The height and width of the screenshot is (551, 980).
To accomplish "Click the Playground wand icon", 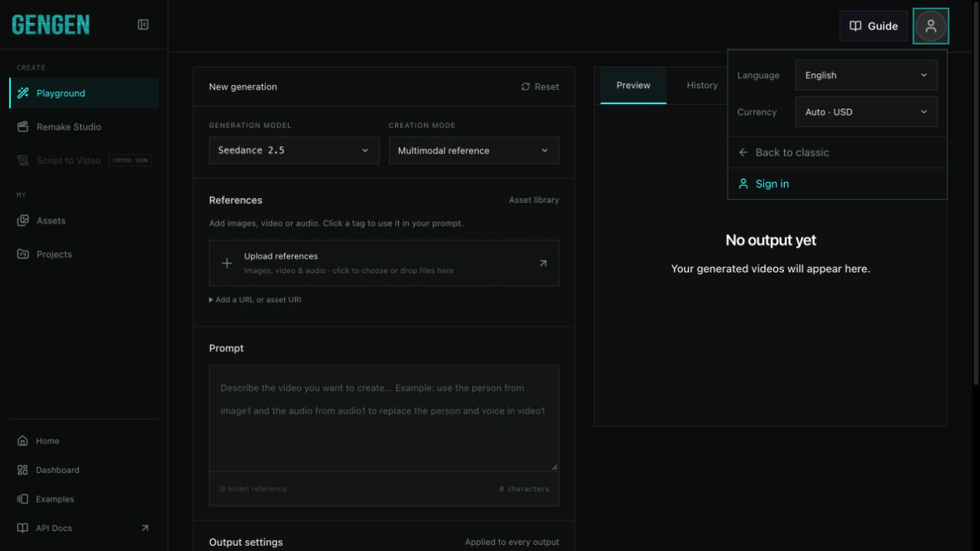I will point(22,93).
